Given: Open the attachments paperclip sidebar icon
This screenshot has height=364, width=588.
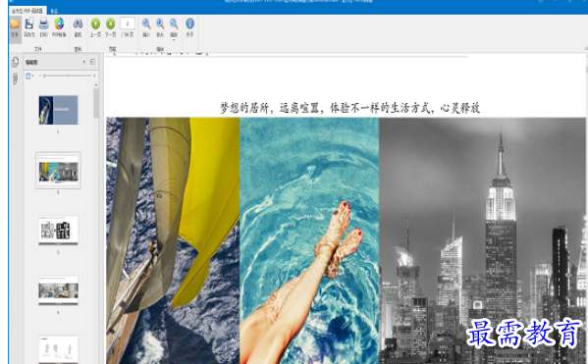Looking at the screenshot, I should (16, 78).
